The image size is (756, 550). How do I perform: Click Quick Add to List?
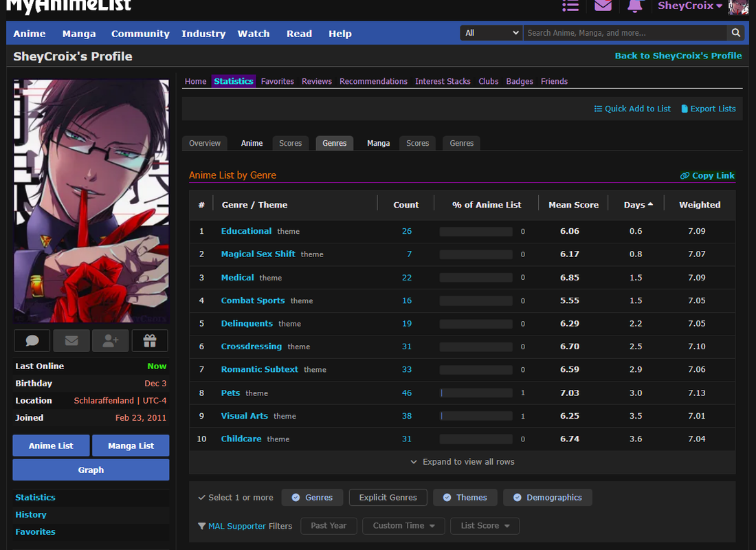coord(632,109)
